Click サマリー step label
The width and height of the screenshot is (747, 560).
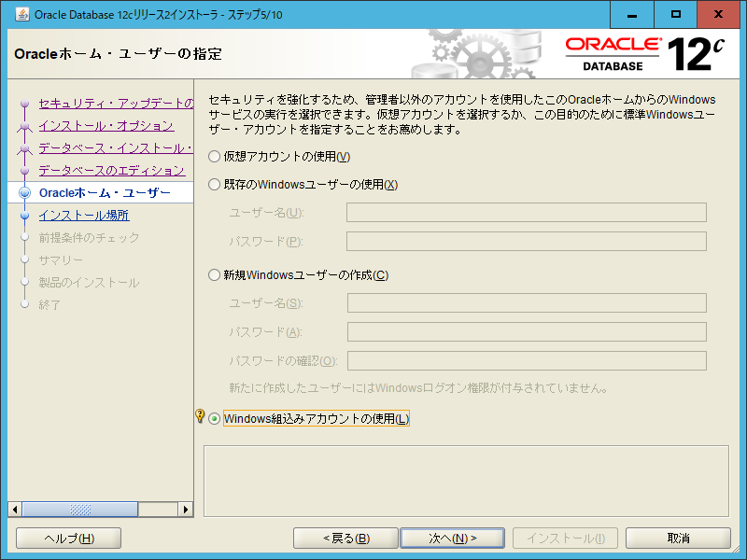pyautogui.click(x=61, y=260)
